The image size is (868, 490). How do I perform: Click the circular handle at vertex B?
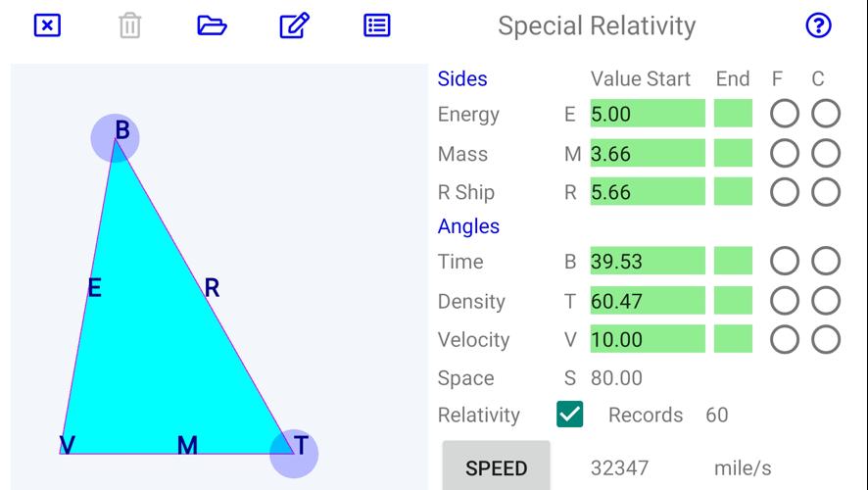coord(116,137)
